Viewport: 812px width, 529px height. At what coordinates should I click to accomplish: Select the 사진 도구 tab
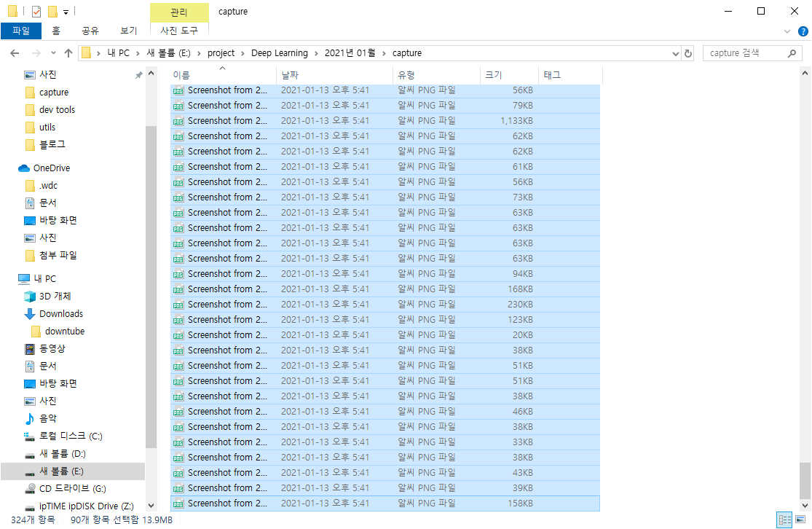(179, 31)
